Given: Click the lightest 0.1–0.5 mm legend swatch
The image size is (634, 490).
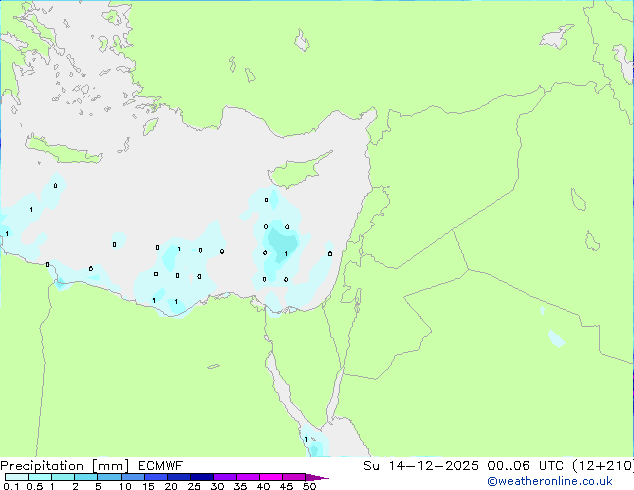Looking at the screenshot, I should (x=17, y=477).
